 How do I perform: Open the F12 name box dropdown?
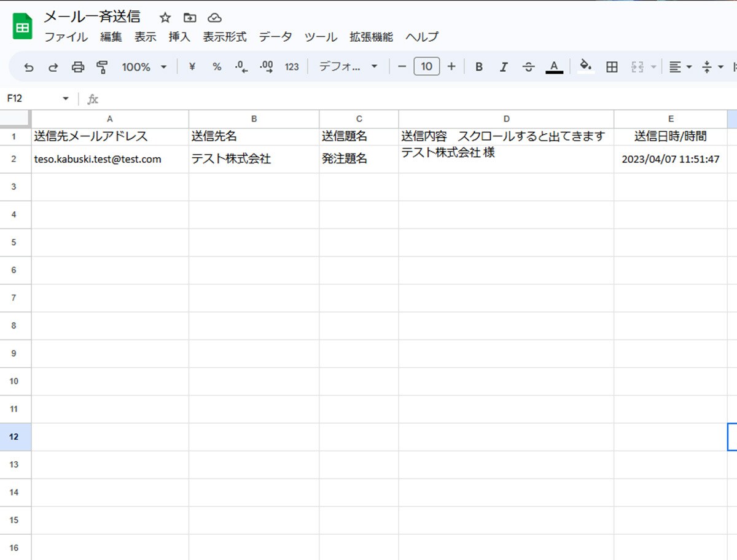[66, 99]
